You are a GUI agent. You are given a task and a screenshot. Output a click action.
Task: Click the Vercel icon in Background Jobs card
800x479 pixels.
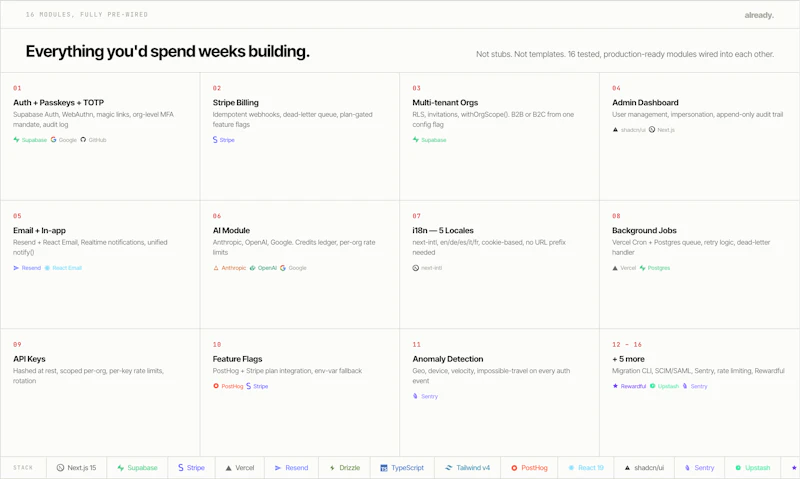pos(615,268)
